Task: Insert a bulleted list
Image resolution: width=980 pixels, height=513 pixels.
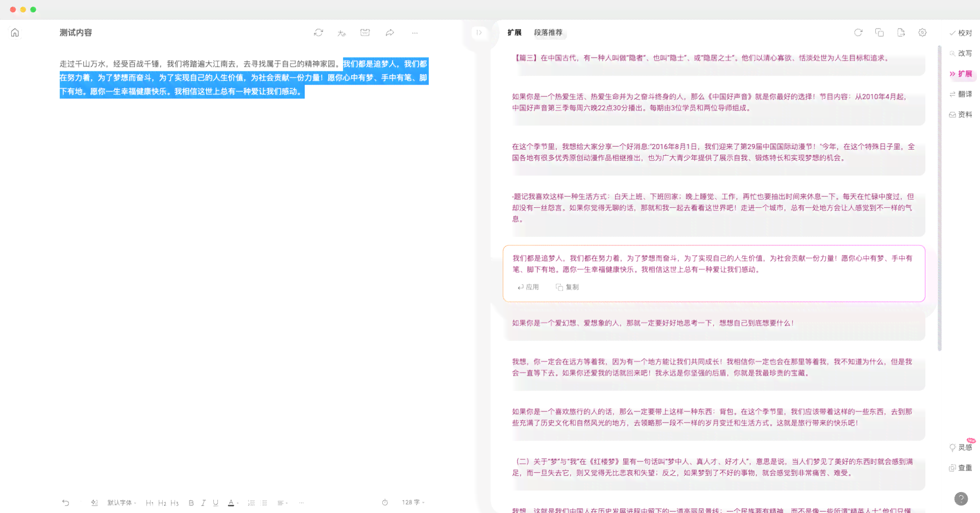Action: point(264,503)
